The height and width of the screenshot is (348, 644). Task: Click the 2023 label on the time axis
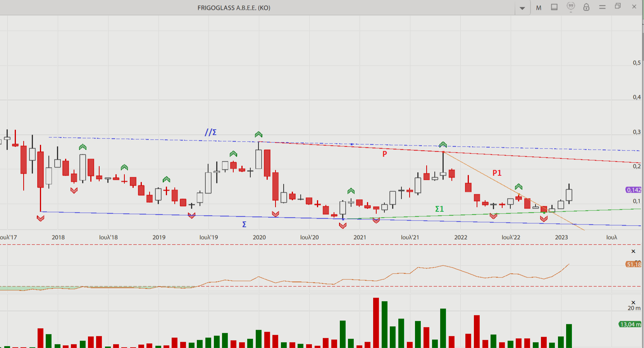pyautogui.click(x=561, y=237)
